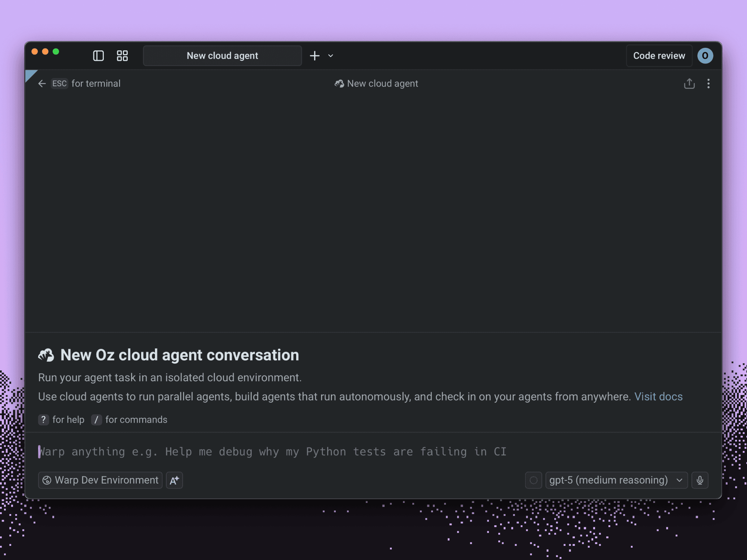747x560 pixels.
Task: Click the share conversation icon
Action: click(x=689, y=84)
